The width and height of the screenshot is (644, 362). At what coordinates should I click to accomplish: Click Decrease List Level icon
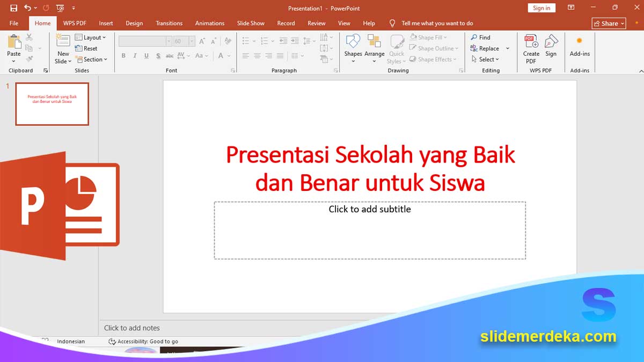click(283, 41)
